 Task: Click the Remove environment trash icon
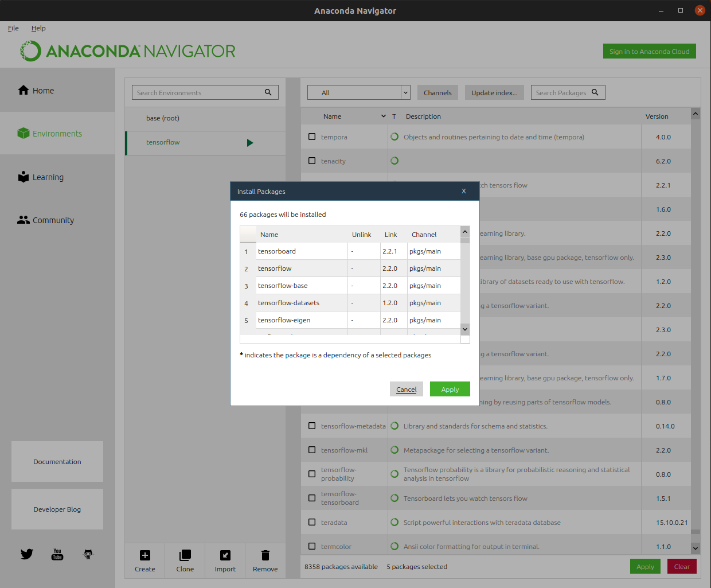pos(265,555)
